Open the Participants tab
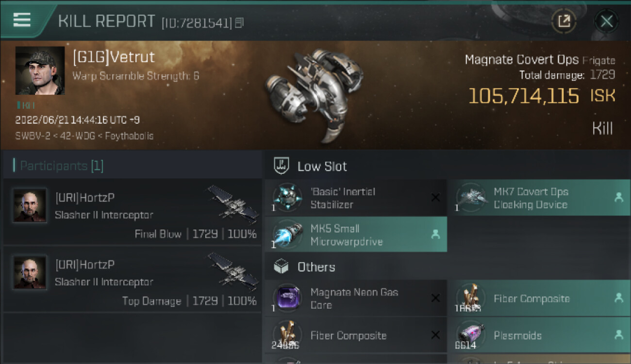Image resolution: width=631 pixels, height=364 pixels. pyautogui.click(x=61, y=166)
